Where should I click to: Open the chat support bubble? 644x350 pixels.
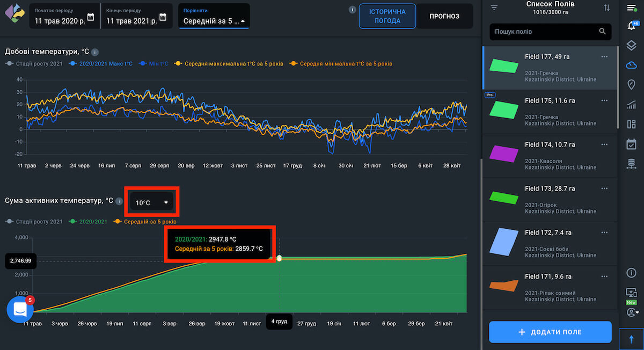[x=20, y=309]
